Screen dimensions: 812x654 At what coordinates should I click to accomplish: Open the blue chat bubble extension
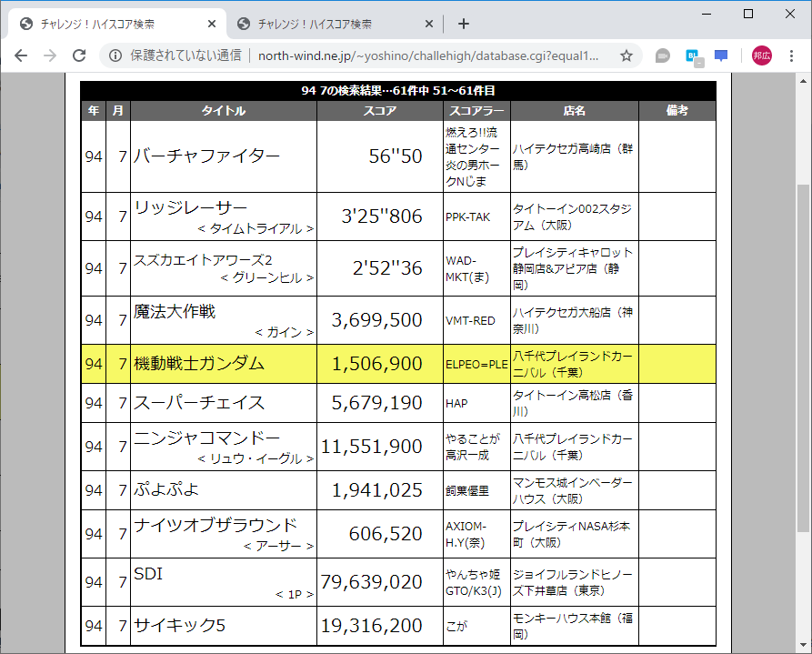pyautogui.click(x=721, y=55)
